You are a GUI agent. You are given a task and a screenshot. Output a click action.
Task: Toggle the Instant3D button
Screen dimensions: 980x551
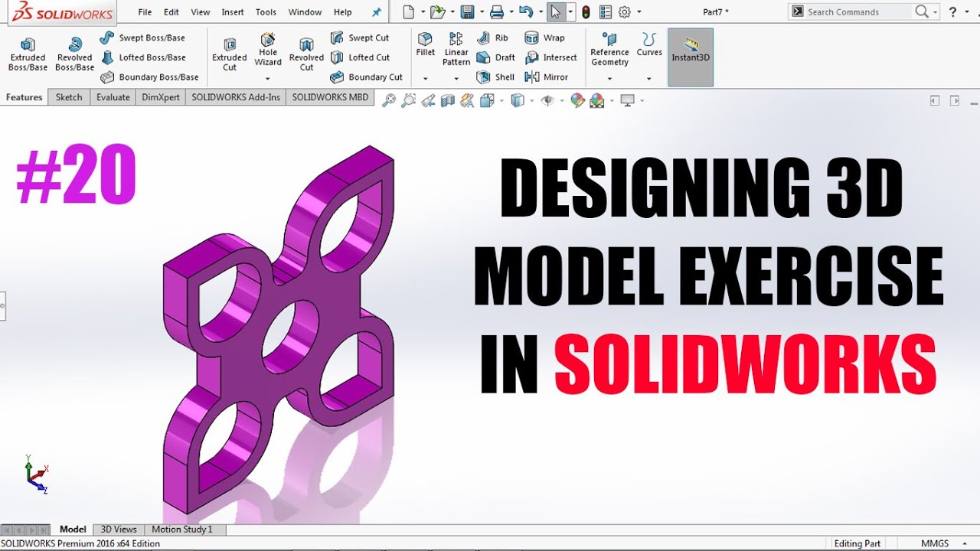point(691,57)
